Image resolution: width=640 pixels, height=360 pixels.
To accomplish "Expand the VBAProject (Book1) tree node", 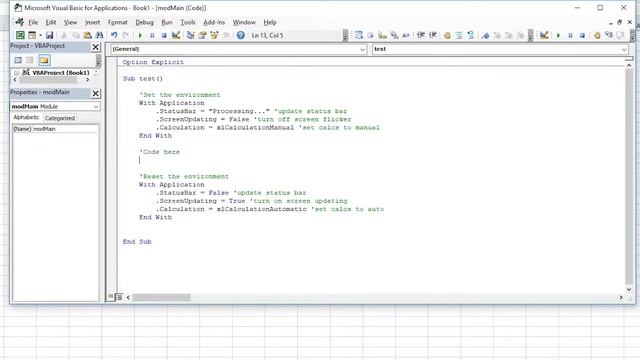I will coord(16,73).
